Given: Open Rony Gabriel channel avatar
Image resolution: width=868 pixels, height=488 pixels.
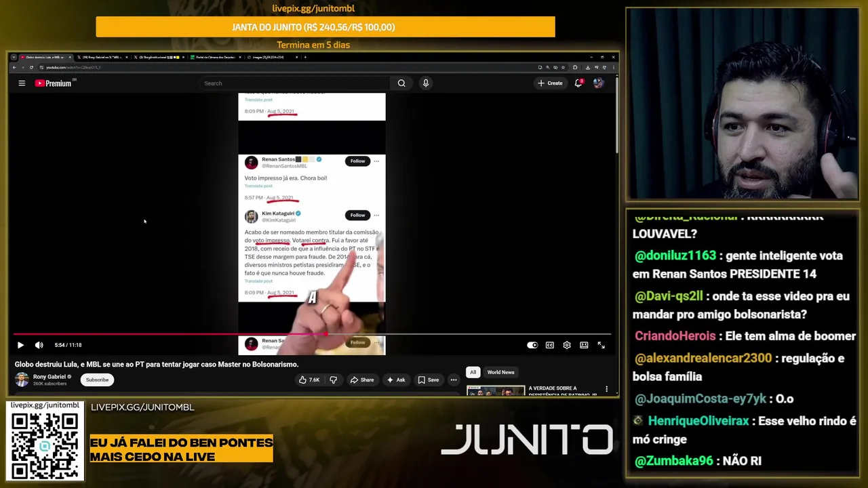Looking at the screenshot, I should pyautogui.click(x=22, y=380).
